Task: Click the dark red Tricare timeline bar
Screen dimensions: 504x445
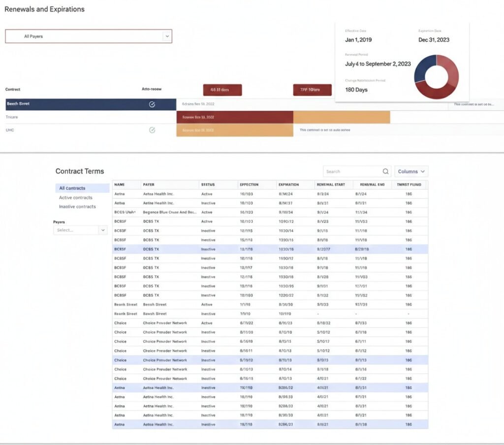Action: (x=235, y=117)
